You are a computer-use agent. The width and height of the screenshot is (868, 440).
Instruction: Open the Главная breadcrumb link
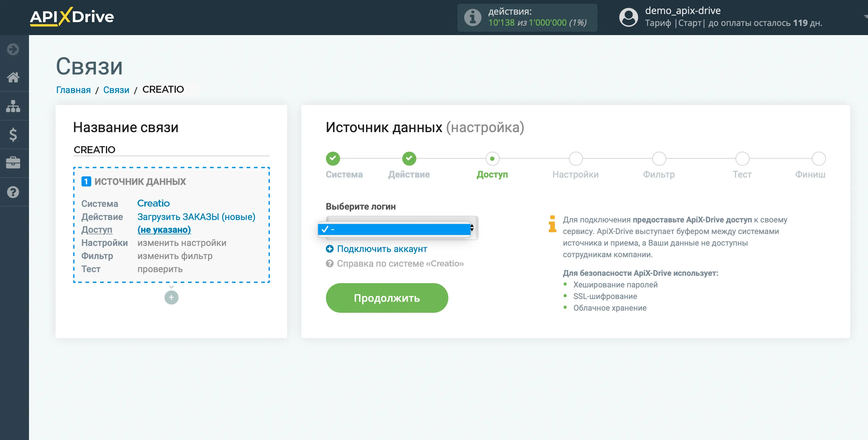[x=74, y=90]
